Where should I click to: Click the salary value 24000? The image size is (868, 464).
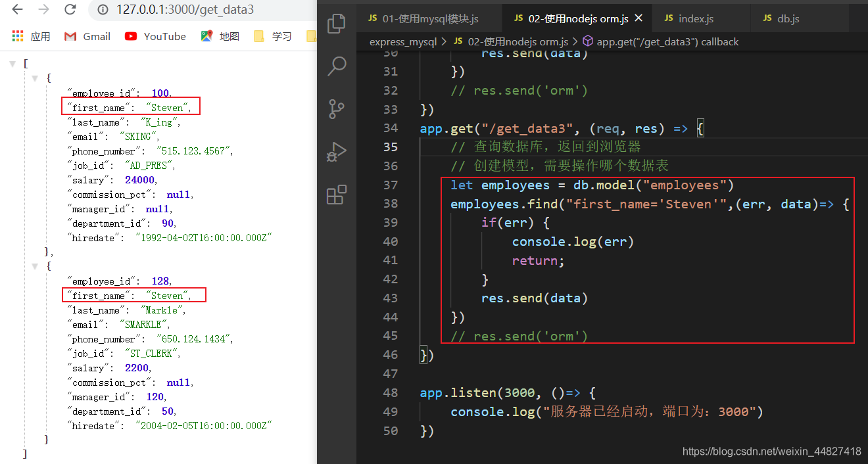140,180
